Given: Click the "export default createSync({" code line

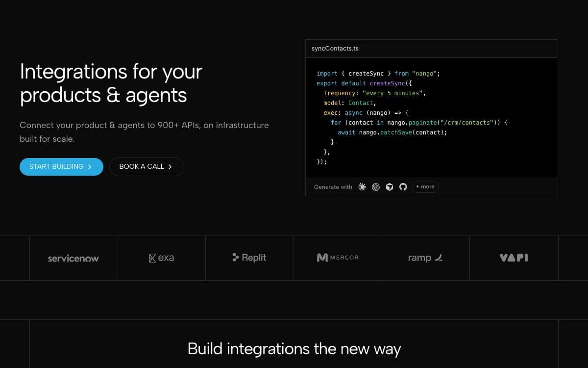Looking at the screenshot, I should [x=364, y=83].
